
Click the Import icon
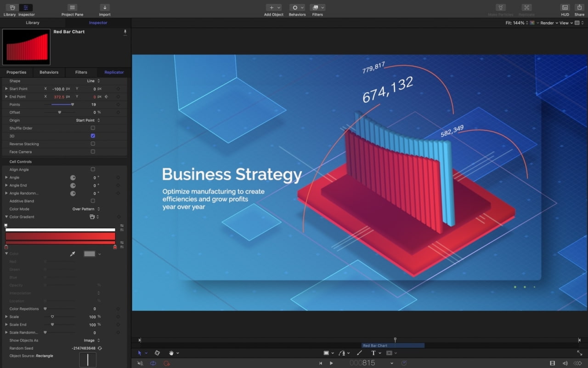104,8
